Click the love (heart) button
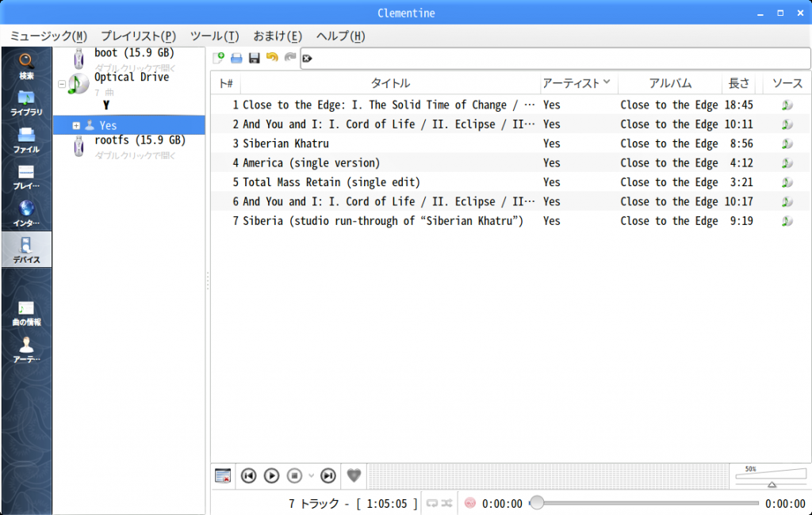Screen dimensions: 812x515 tap(354, 475)
